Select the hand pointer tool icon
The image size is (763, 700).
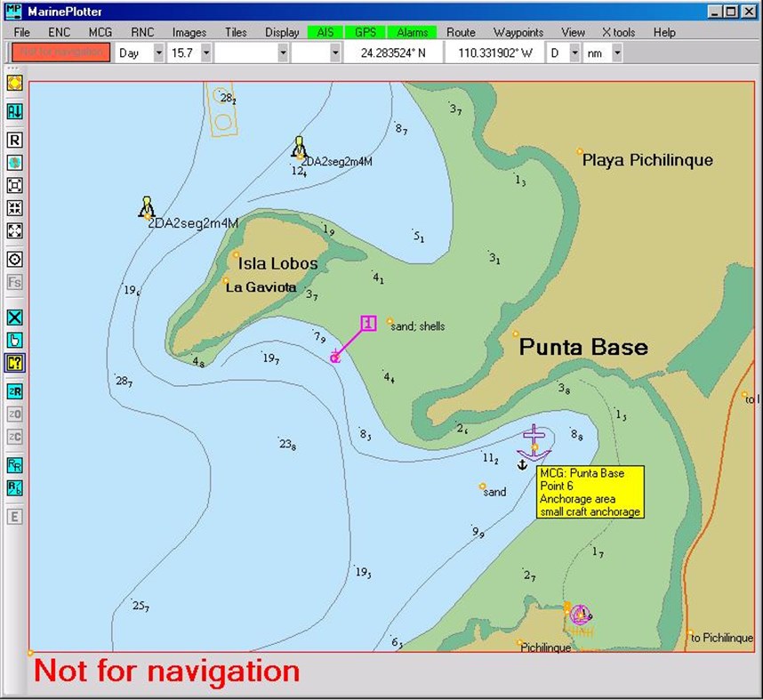[13, 339]
